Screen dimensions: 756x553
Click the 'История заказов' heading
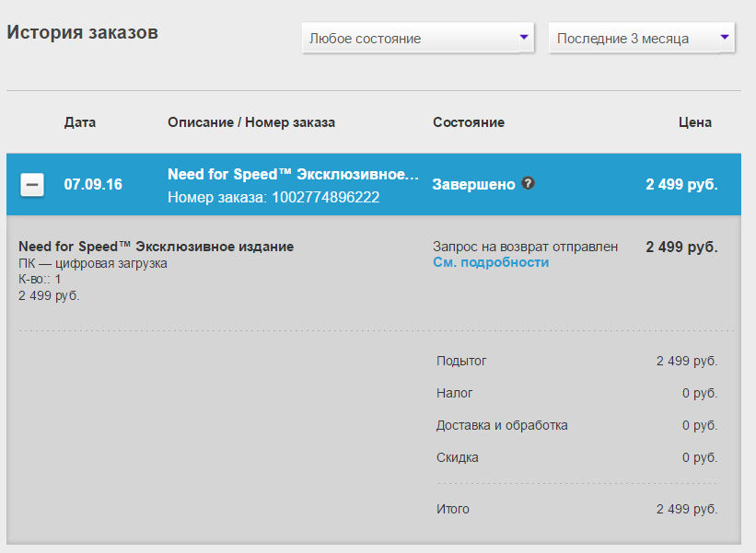click(x=83, y=32)
